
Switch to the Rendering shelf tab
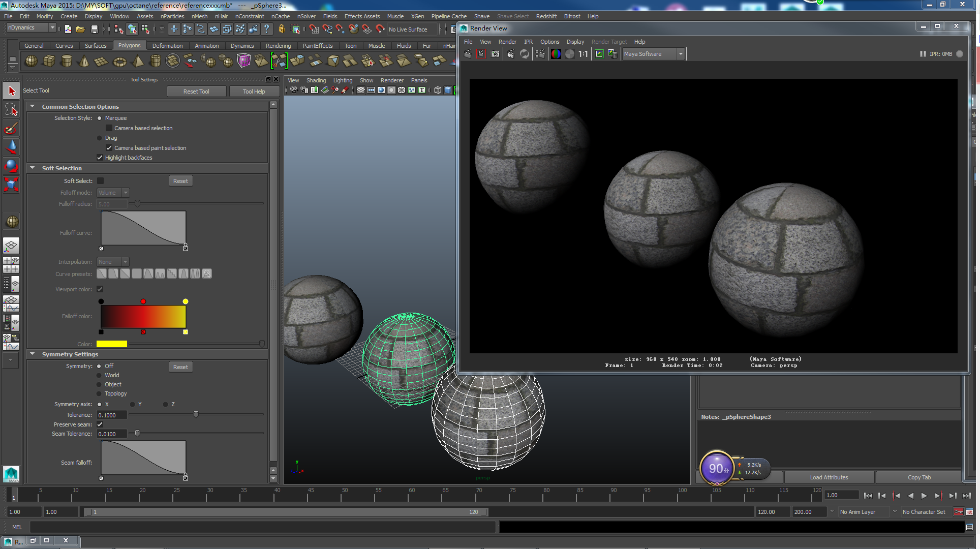pos(278,46)
